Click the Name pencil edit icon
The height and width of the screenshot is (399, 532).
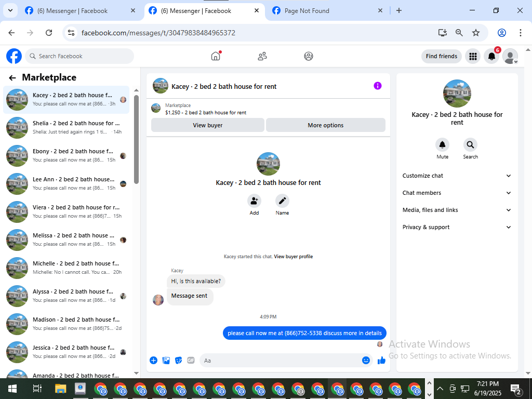click(282, 201)
